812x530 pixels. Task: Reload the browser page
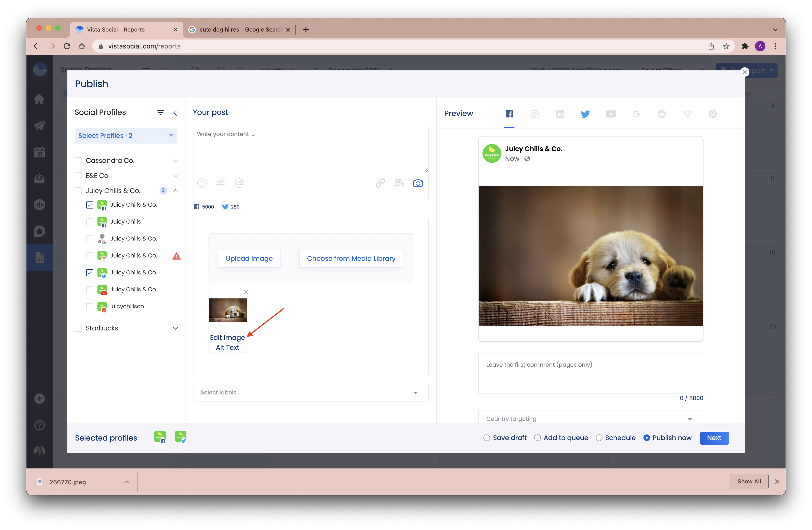click(67, 46)
